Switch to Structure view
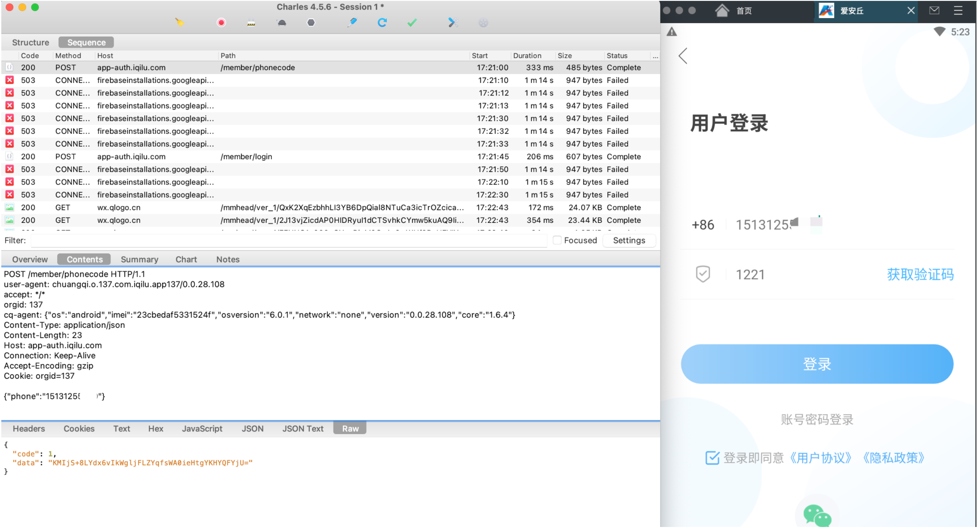The height and width of the screenshot is (530, 980). (31, 43)
